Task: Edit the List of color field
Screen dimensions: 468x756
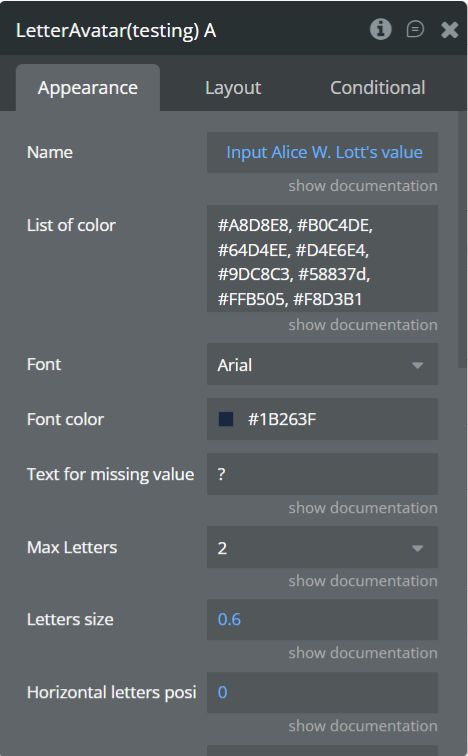Action: click(322, 259)
